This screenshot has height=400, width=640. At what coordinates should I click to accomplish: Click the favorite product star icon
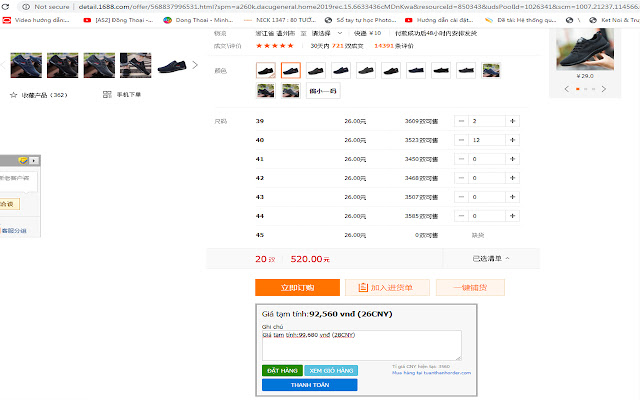coord(13,95)
